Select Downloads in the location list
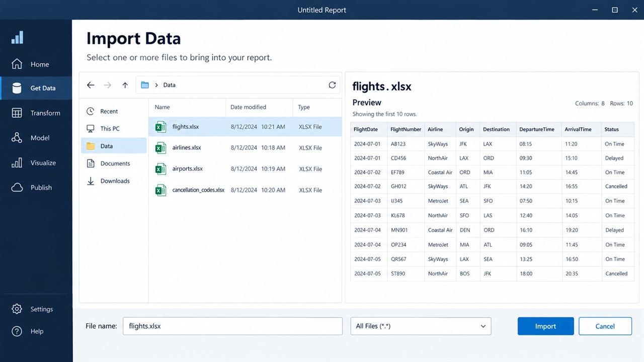The width and height of the screenshot is (644, 362). [x=114, y=181]
